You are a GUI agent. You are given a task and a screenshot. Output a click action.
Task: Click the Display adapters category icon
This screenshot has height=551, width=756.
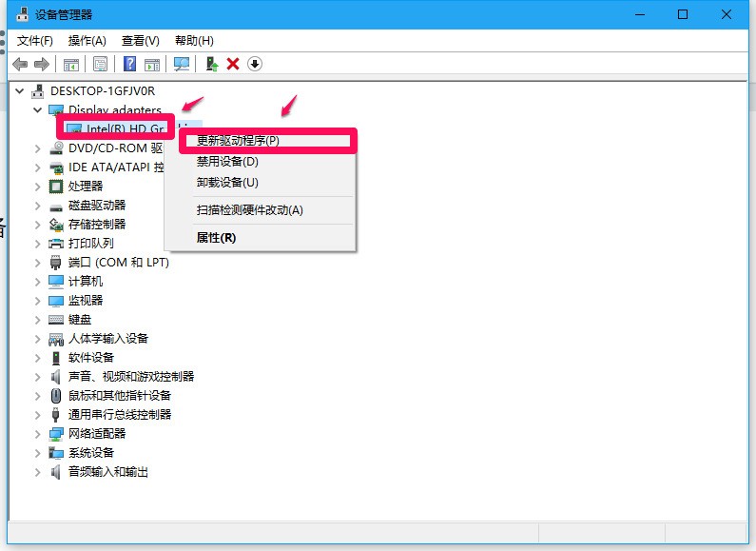click(x=56, y=110)
